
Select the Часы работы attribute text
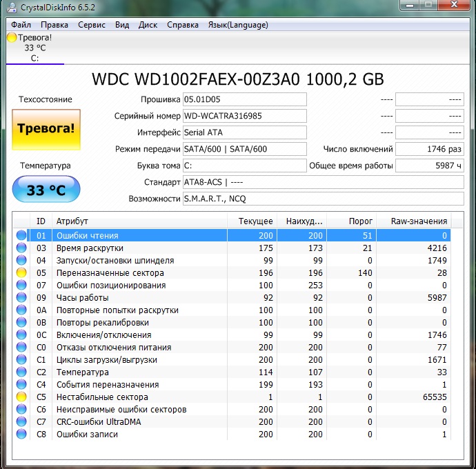coord(83,298)
